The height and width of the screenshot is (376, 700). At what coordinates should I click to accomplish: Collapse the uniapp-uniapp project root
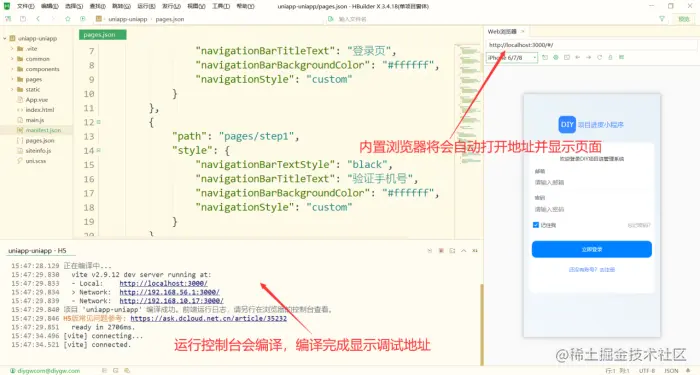[x=5, y=38]
